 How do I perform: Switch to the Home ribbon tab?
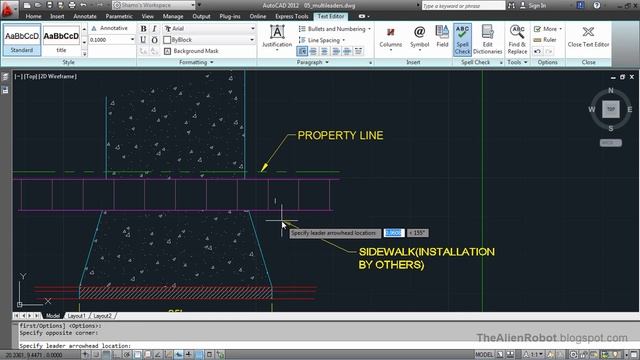pos(33,16)
